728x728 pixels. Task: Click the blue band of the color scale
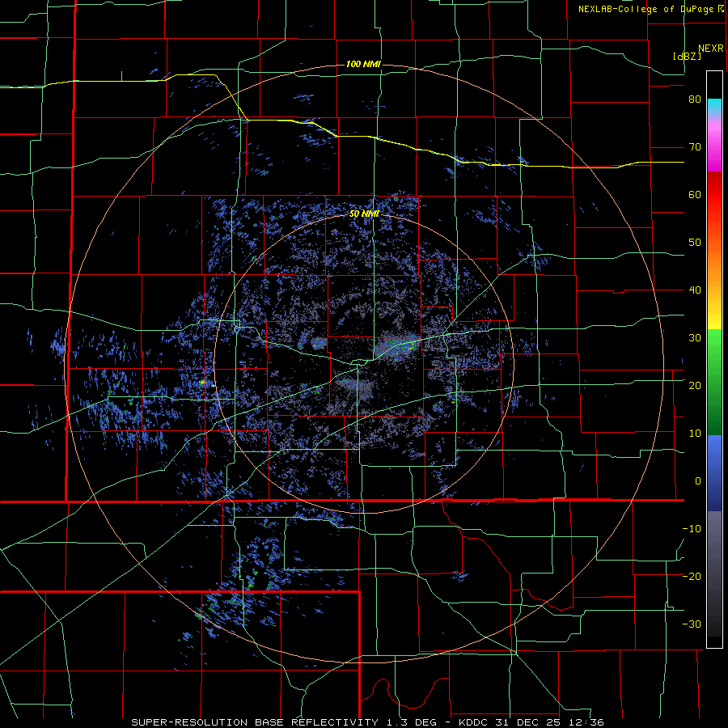pos(714,473)
